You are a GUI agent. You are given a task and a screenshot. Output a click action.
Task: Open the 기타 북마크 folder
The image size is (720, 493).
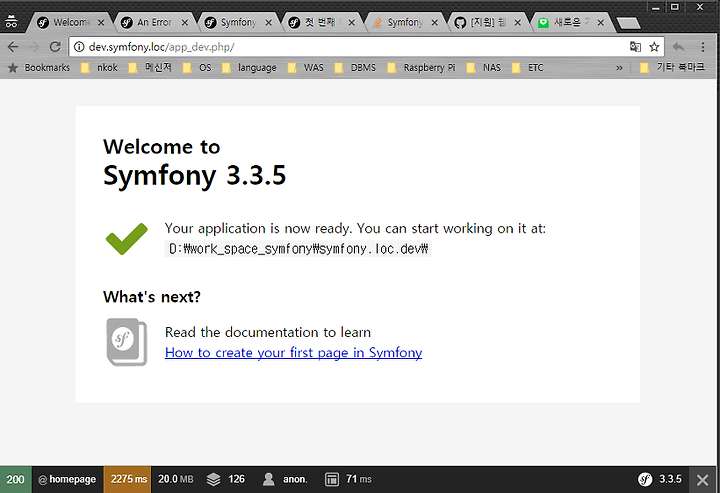pyautogui.click(x=672, y=67)
